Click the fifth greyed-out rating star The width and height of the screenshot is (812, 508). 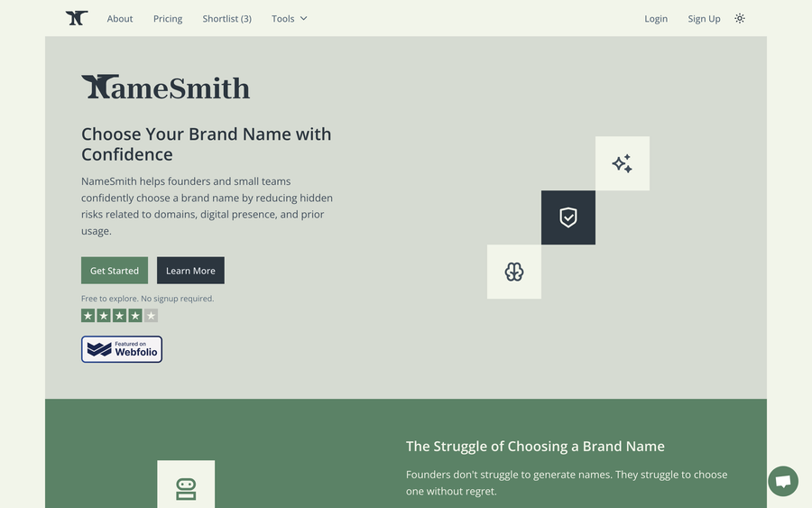point(152,316)
